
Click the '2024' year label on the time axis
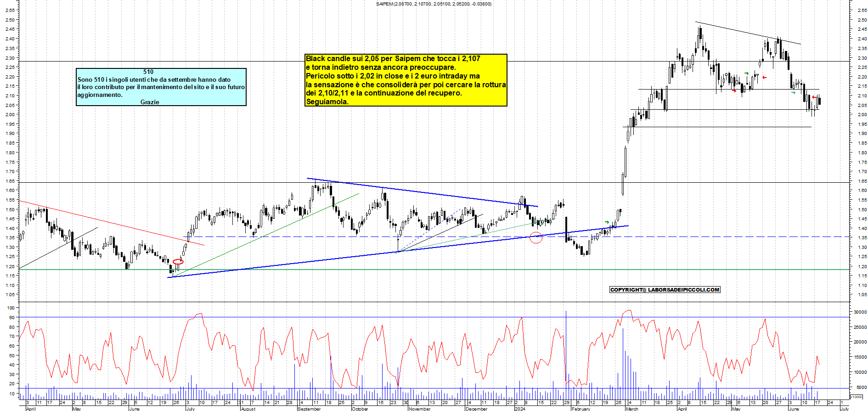pos(519,409)
